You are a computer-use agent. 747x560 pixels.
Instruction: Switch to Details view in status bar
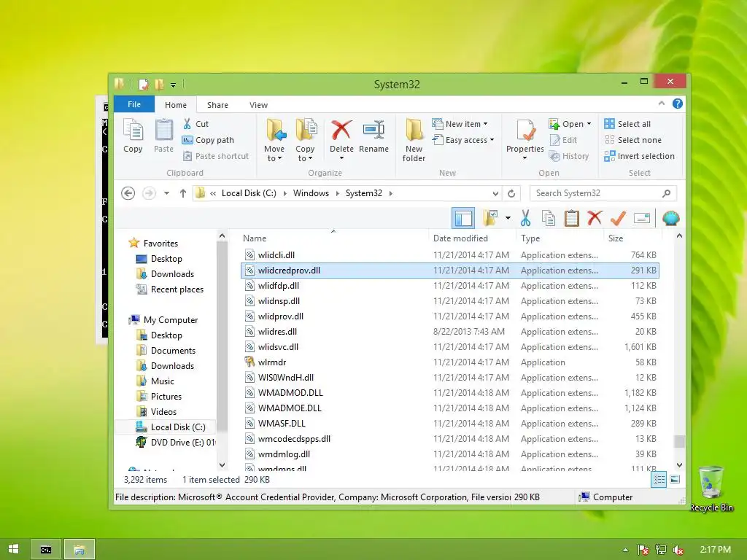pyautogui.click(x=659, y=480)
